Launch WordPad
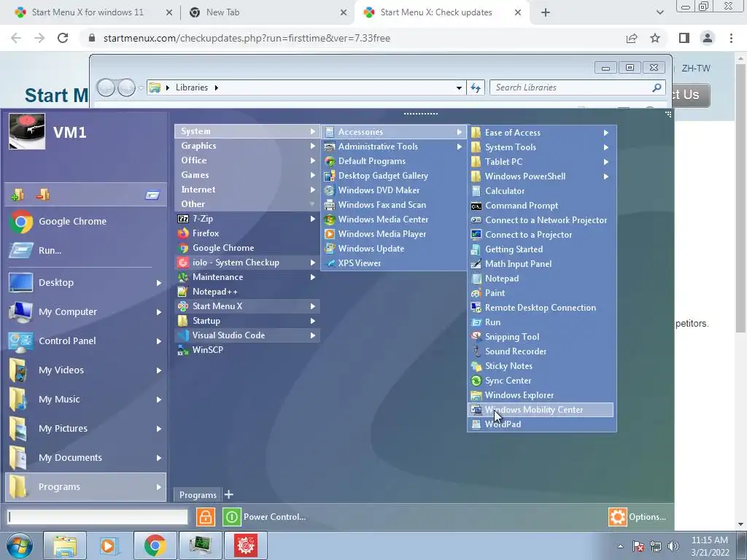Image resolution: width=747 pixels, height=560 pixels. pos(541,424)
